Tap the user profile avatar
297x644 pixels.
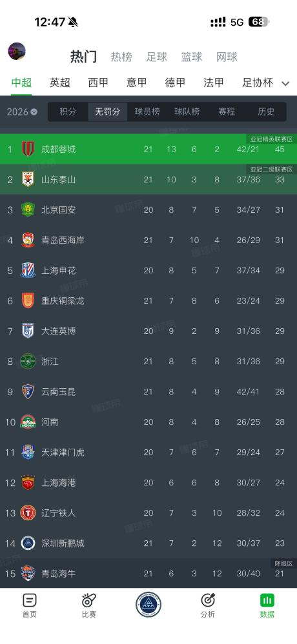click(17, 51)
